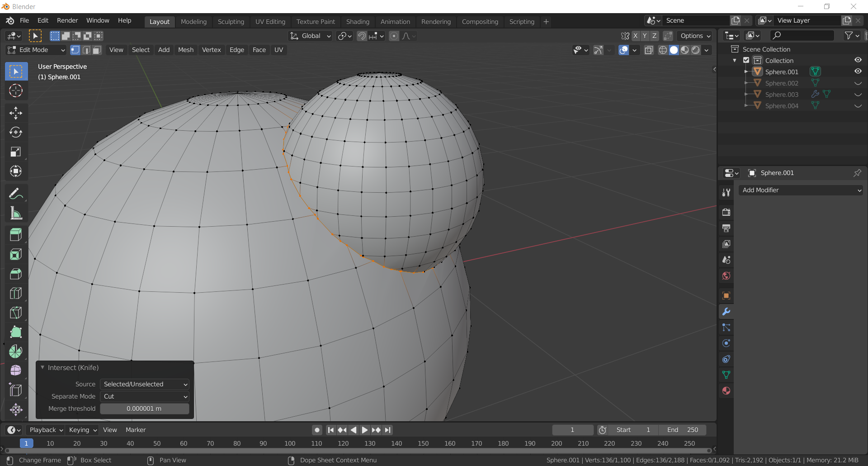Open Particles properties tab
This screenshot has width=868, height=466.
(x=726, y=328)
